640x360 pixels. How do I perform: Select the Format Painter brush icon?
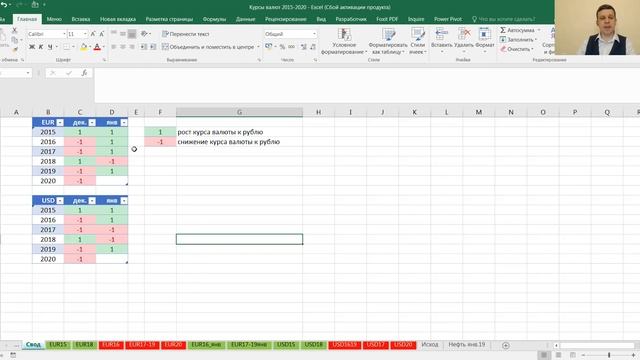pos(15,49)
